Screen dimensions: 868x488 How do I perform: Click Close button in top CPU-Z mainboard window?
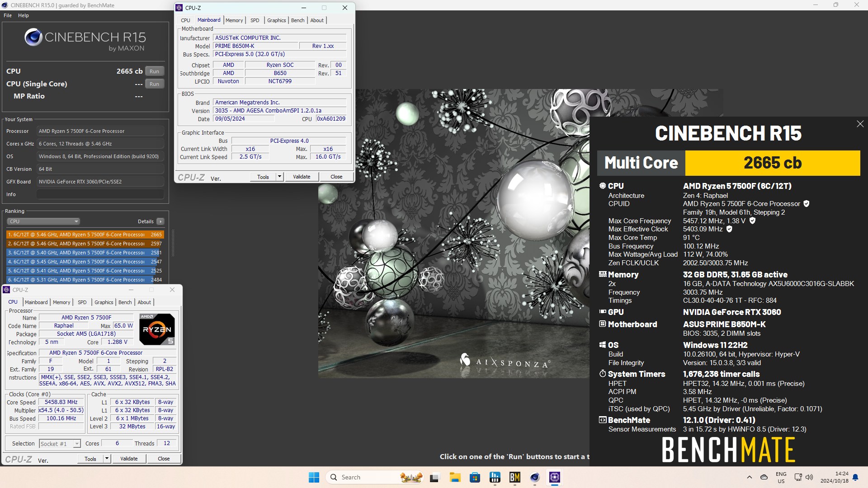(x=336, y=177)
